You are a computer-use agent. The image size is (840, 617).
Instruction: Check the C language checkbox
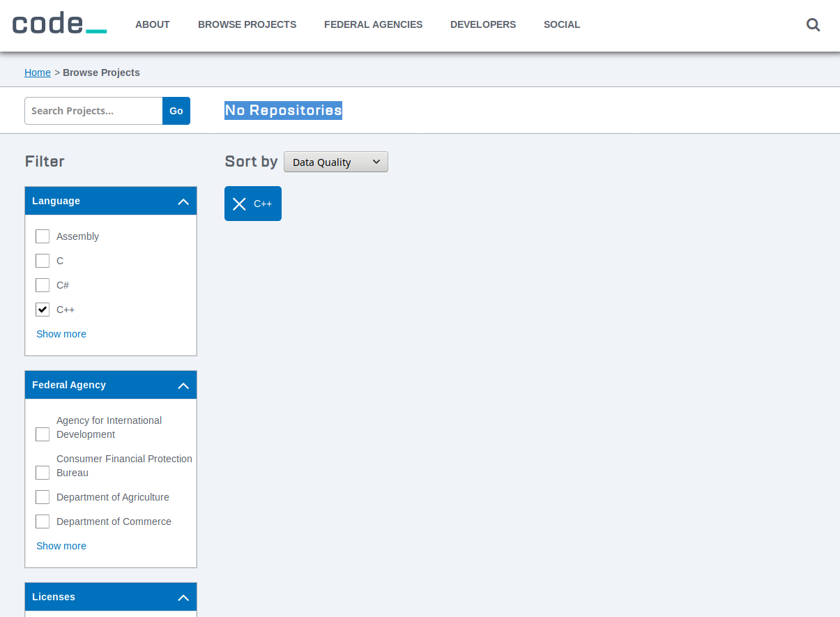43,261
